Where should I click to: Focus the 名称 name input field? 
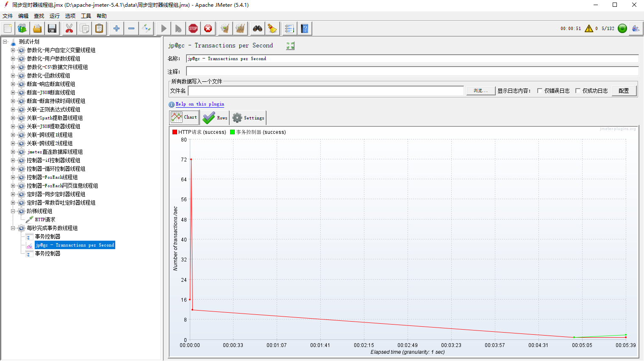pyautogui.click(x=412, y=58)
